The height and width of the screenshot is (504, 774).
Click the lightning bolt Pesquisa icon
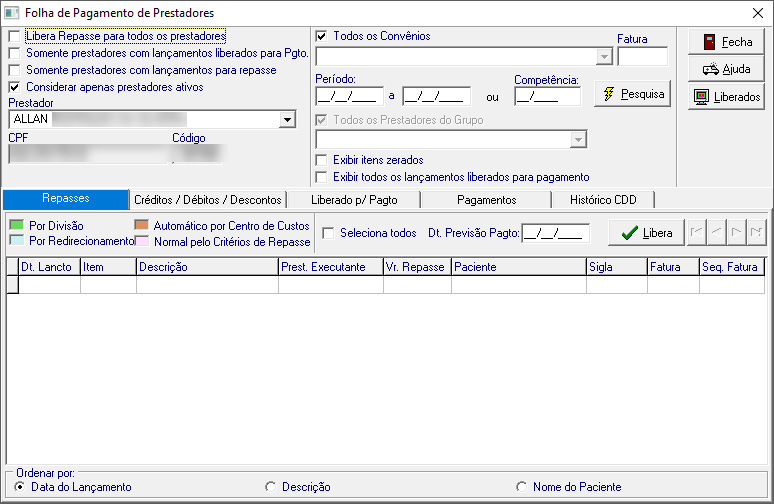tap(609, 94)
